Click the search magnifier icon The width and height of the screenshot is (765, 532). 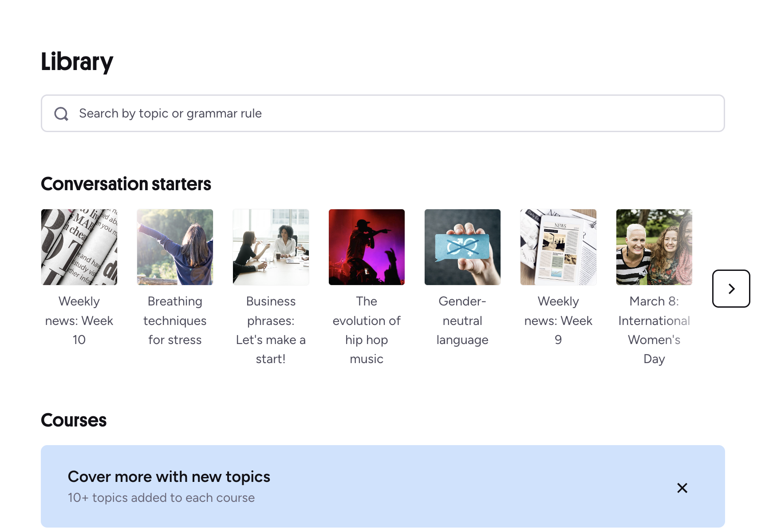click(61, 114)
